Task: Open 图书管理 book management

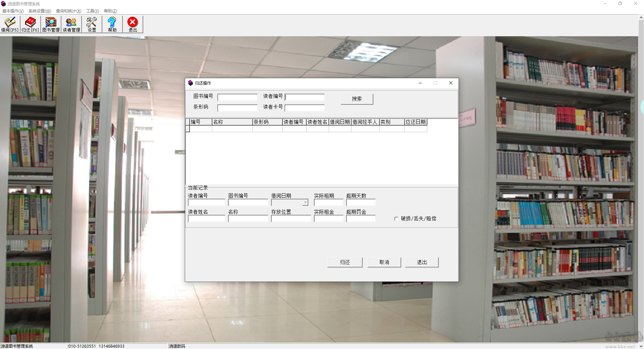Action: click(51, 24)
